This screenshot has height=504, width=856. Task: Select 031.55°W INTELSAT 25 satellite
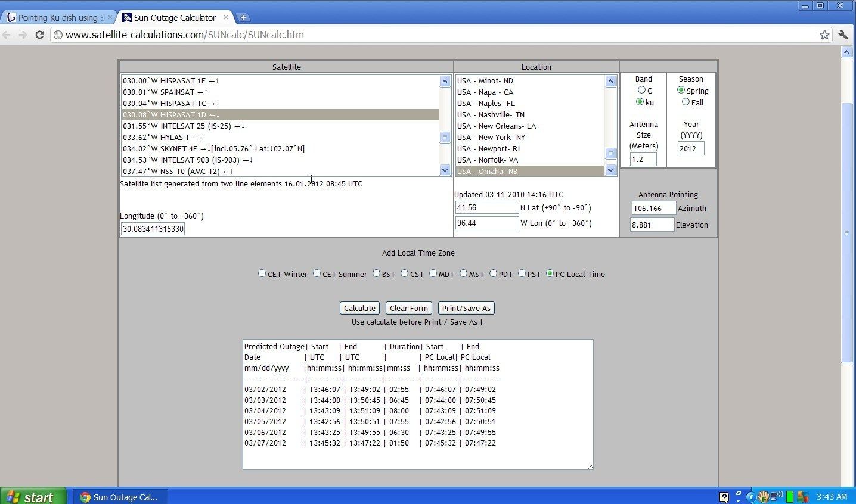coord(280,126)
